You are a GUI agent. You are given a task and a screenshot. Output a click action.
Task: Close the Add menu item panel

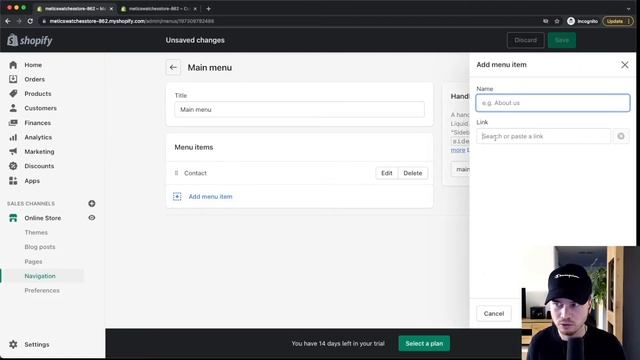624,65
